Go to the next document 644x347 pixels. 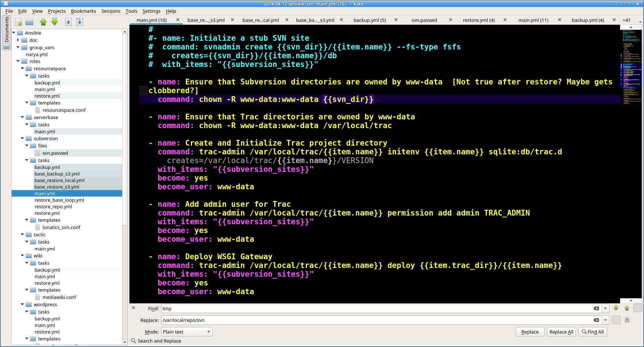tap(55, 22)
